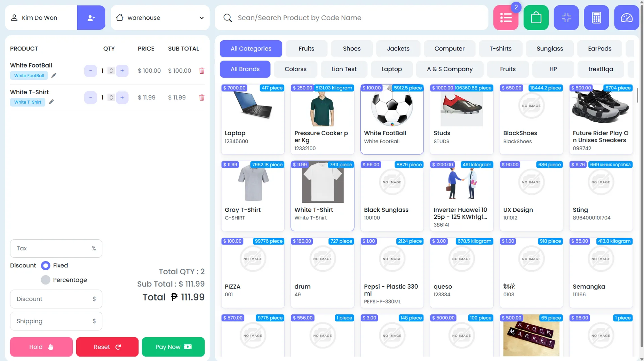Open the warehouse dropdown

(160, 18)
